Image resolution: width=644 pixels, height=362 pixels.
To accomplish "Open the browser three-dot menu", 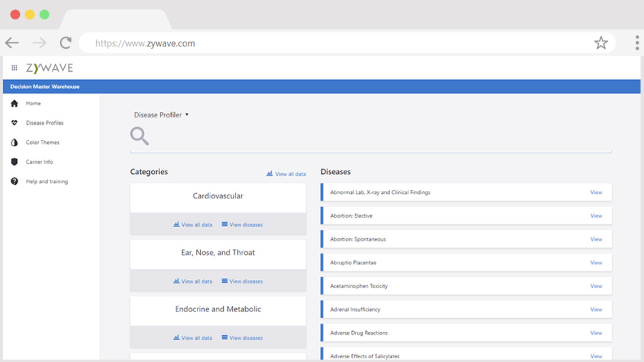I will pos(636,43).
